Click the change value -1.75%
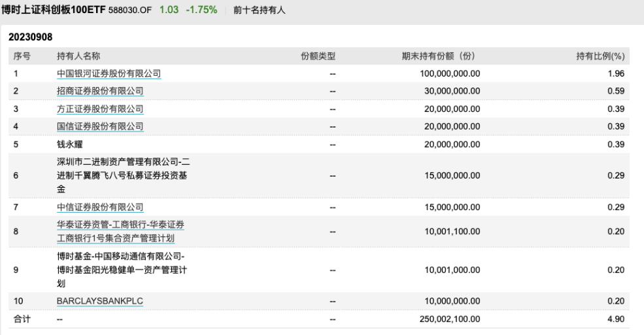This screenshot has height=335, width=644. click(x=201, y=10)
